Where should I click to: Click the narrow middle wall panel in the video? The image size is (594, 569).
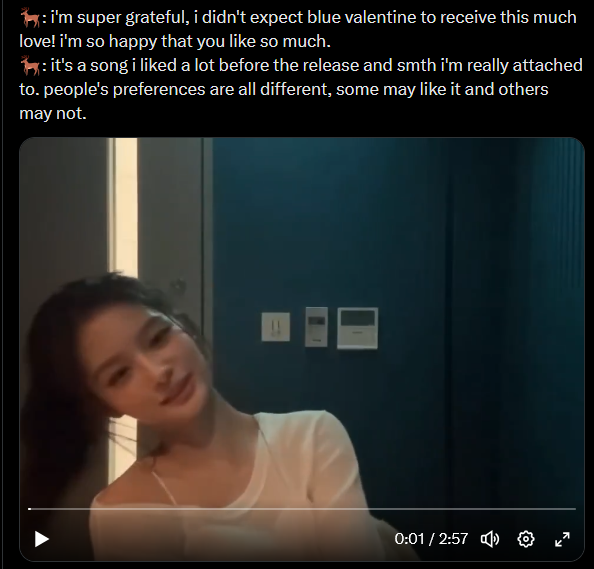point(316,327)
